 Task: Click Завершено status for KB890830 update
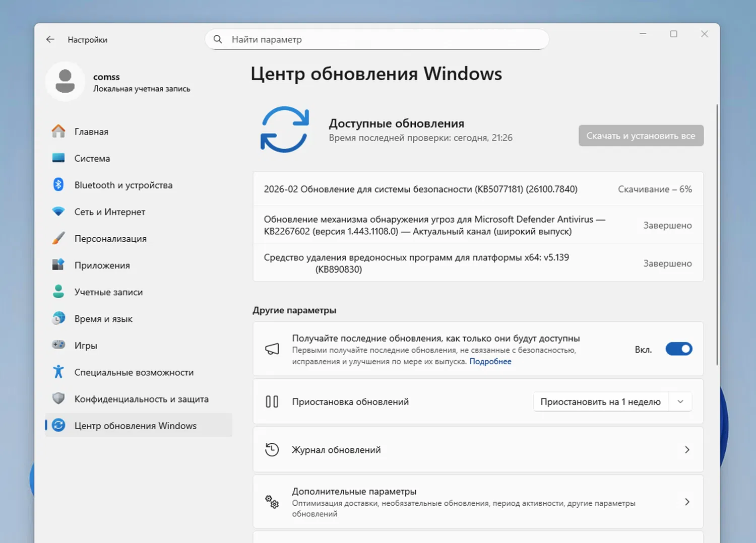668,263
